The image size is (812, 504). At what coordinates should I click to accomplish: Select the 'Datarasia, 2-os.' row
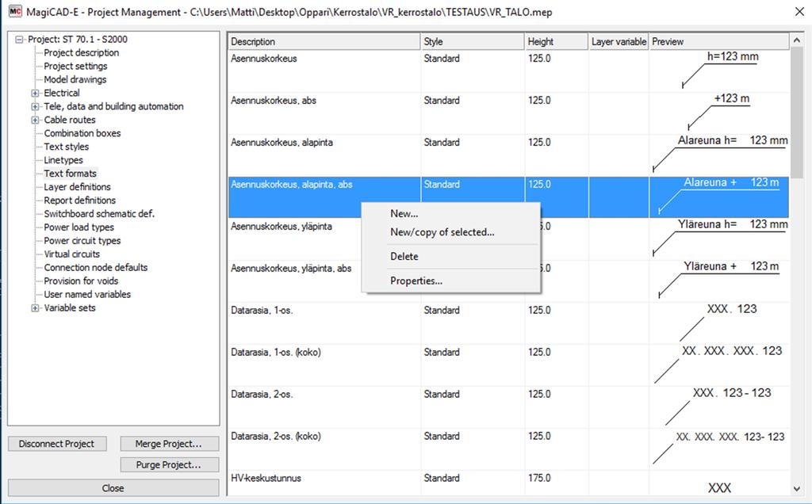coord(509,407)
